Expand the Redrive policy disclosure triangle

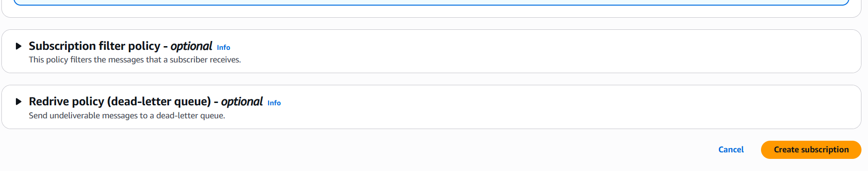click(x=19, y=102)
